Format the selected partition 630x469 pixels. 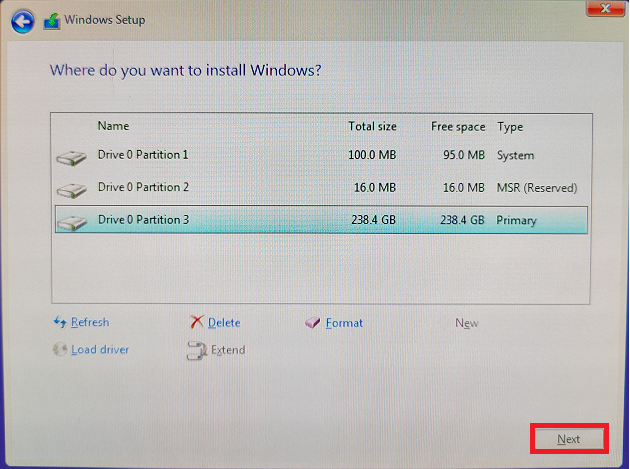pyautogui.click(x=344, y=323)
